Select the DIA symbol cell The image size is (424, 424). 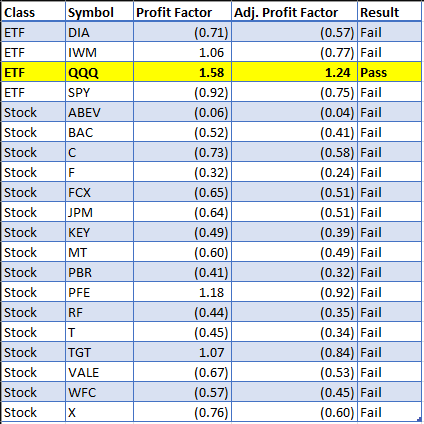pyautogui.click(x=99, y=32)
